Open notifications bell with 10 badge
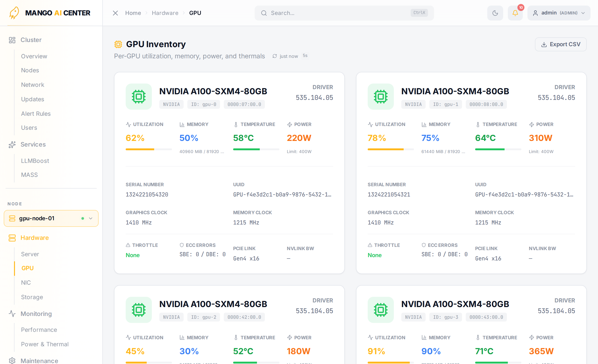 [515, 13]
